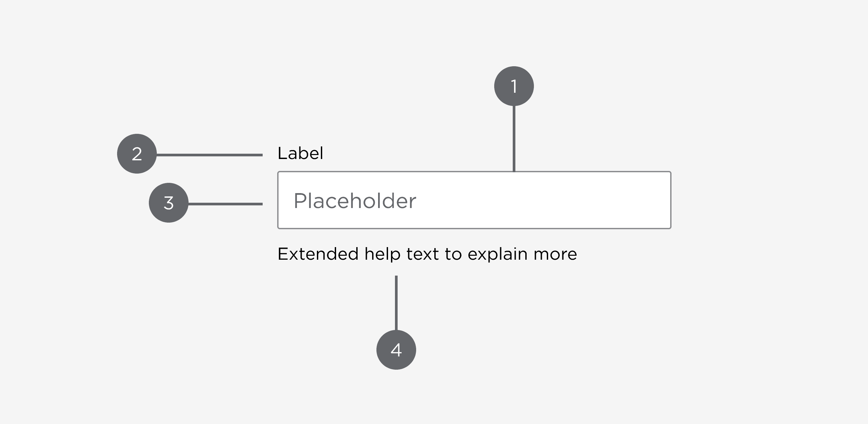The image size is (868, 424).
Task: Click the word "Extended" in help text
Action: coord(318,254)
